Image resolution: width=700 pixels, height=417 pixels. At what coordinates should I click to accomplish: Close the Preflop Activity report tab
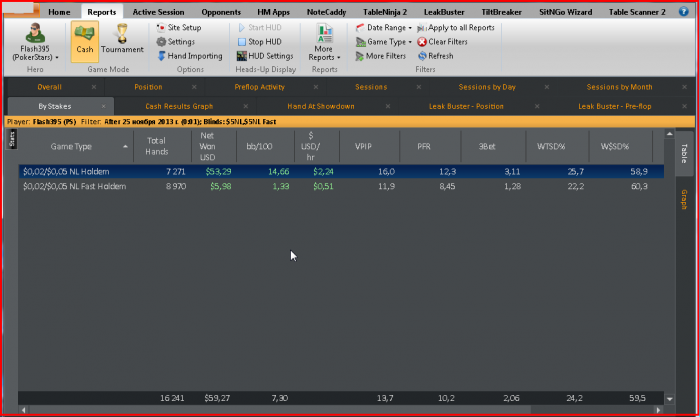point(316,87)
